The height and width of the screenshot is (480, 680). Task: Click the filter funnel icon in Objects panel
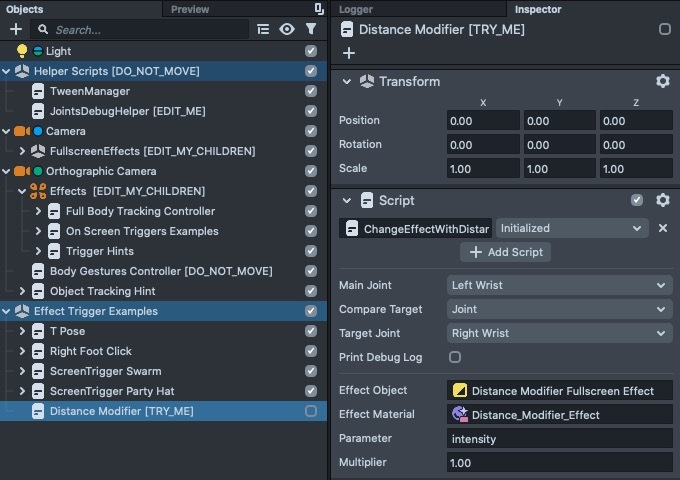(311, 30)
